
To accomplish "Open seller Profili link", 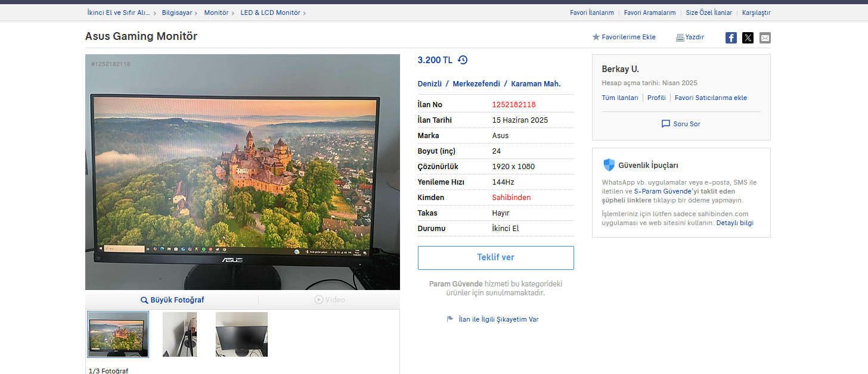I will (x=656, y=98).
